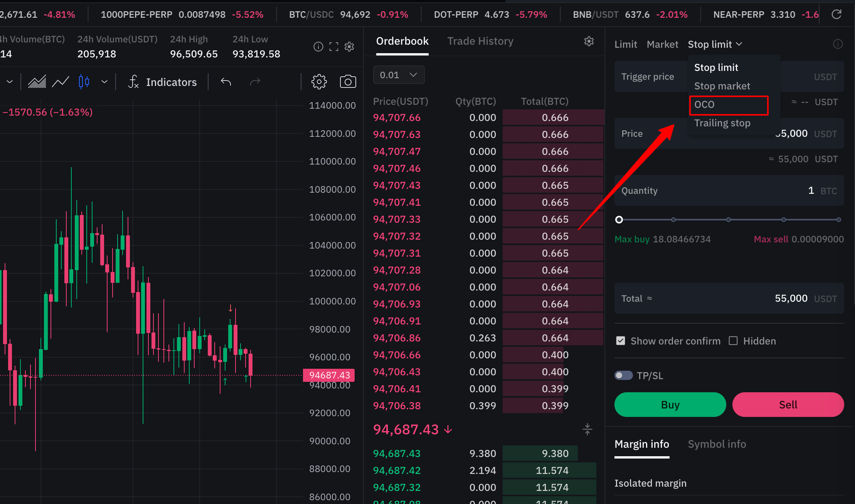Click current price label 94687.43 on chart axis
855x504 pixels.
(x=329, y=375)
